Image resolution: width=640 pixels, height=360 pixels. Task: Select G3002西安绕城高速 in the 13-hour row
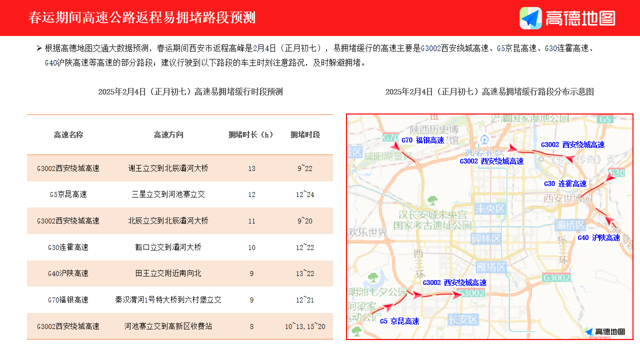click(68, 168)
